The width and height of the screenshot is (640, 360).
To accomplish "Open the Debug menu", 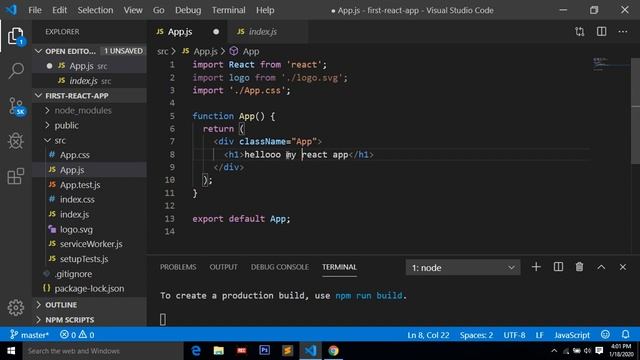I will pos(188,10).
